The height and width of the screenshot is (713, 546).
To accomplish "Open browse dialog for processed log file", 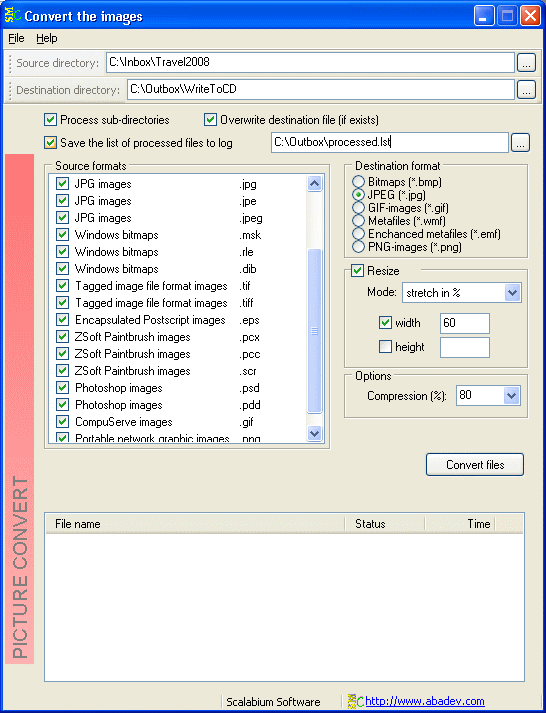I will (x=520, y=142).
